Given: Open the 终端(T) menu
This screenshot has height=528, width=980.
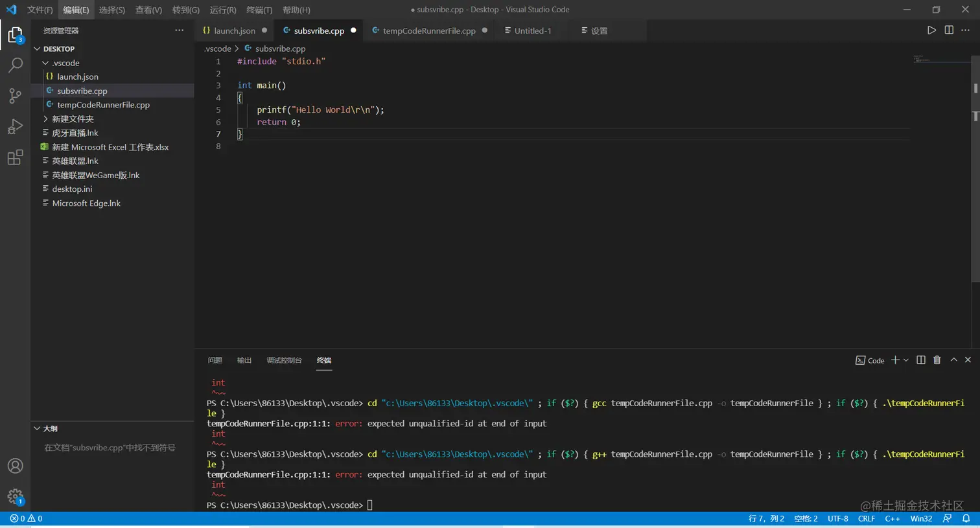Looking at the screenshot, I should coord(259,10).
